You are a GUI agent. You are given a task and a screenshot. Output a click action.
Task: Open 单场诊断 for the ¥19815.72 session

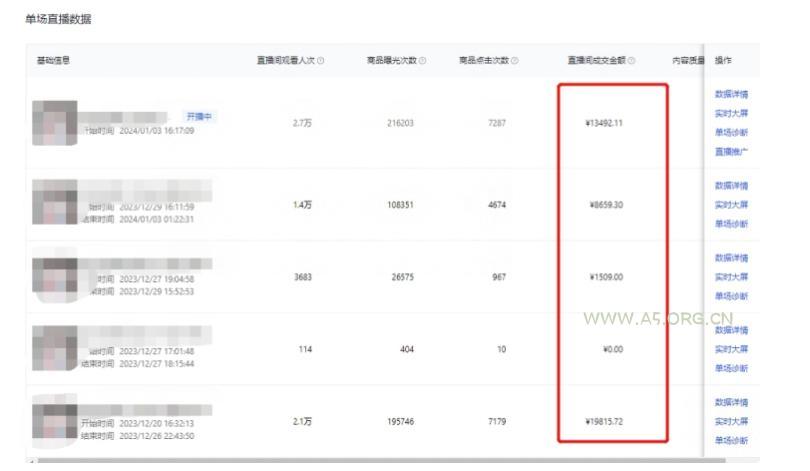click(731, 441)
